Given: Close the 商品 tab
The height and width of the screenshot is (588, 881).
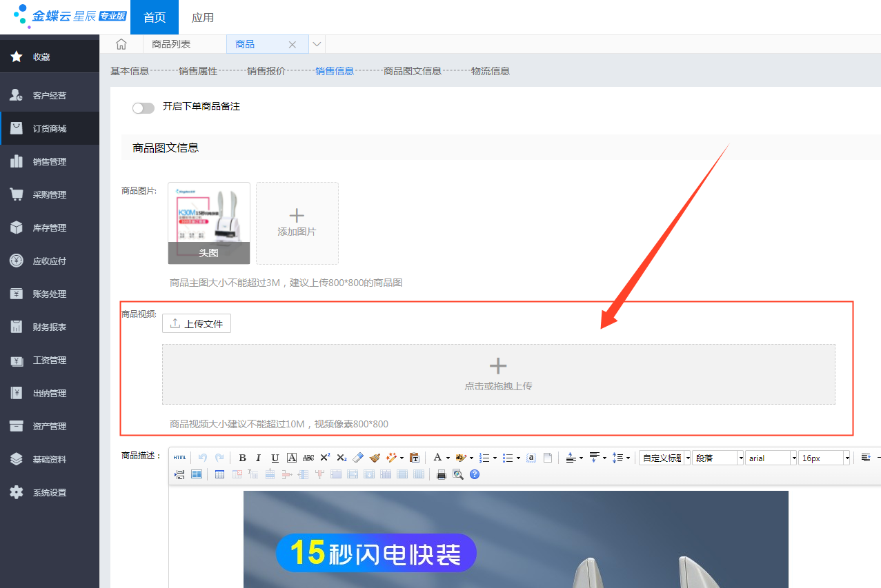Looking at the screenshot, I should coord(293,44).
